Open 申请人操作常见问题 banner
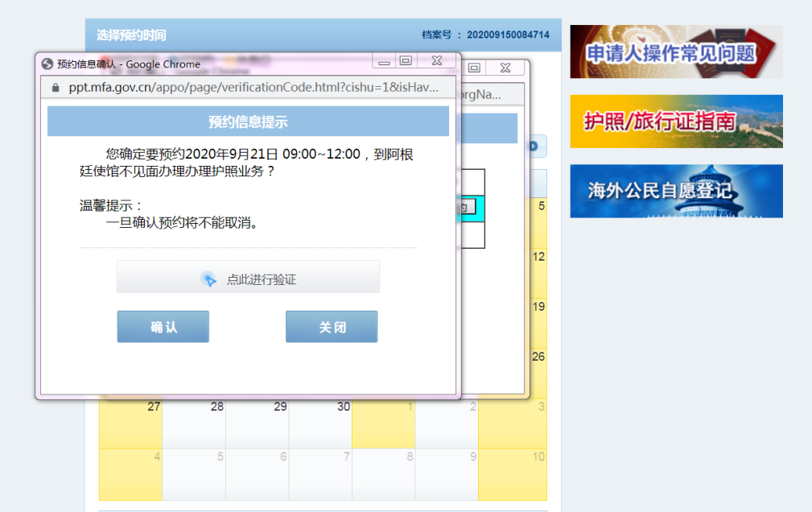This screenshot has height=512, width=812. pos(676,52)
